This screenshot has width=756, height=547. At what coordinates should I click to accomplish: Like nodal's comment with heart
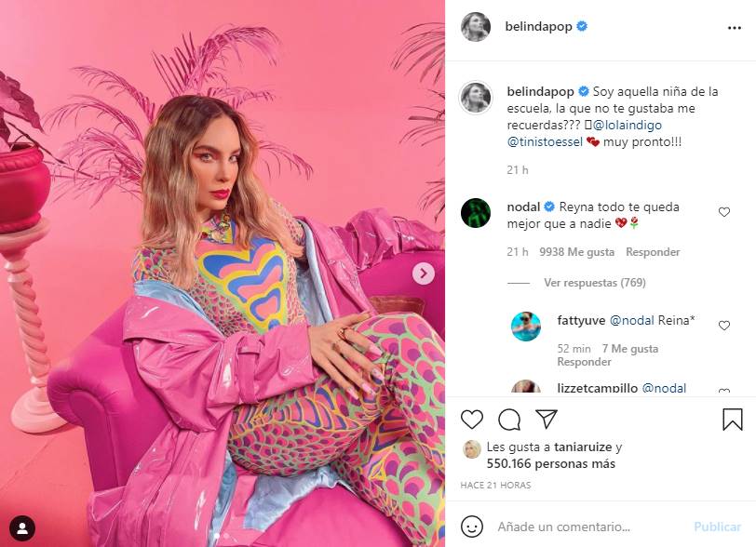[724, 211]
